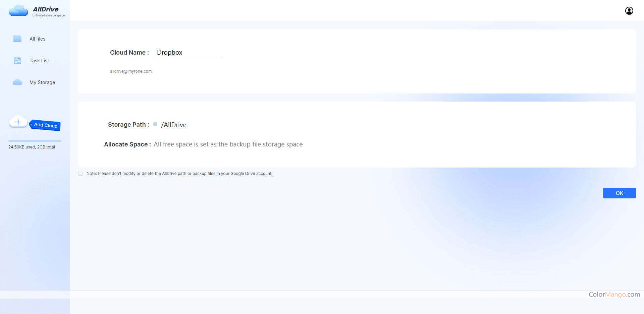Go to Task List in sidebar
The image size is (644, 314).
(39, 61)
